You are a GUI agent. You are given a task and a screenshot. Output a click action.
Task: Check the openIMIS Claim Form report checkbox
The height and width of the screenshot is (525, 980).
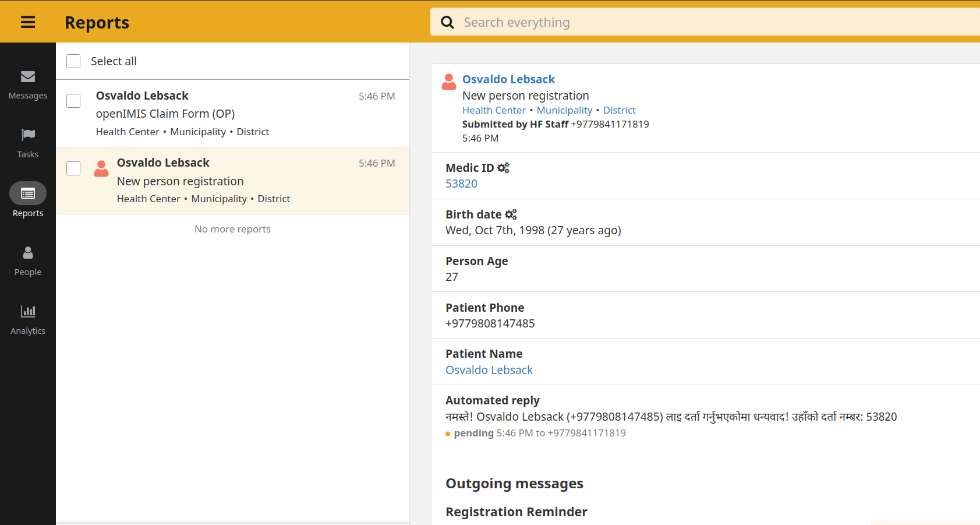(73, 101)
